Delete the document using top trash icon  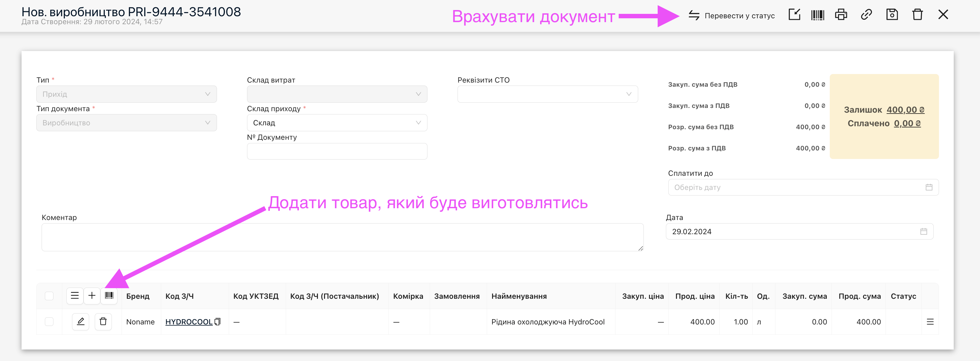917,15
